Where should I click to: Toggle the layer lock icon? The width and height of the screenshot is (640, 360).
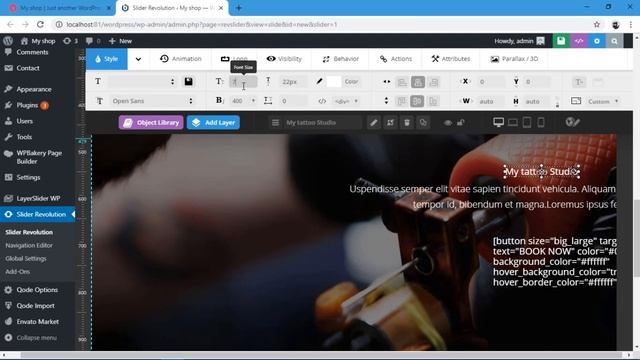coord(460,122)
